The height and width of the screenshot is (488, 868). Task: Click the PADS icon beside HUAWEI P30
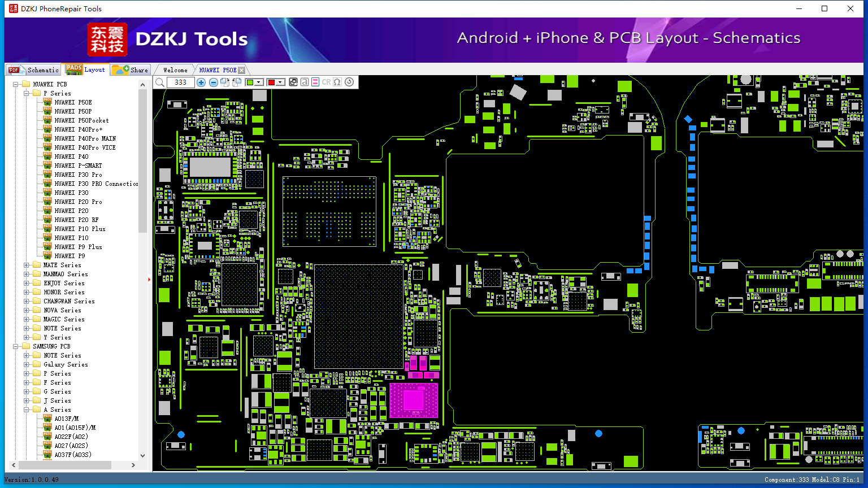pos(47,193)
